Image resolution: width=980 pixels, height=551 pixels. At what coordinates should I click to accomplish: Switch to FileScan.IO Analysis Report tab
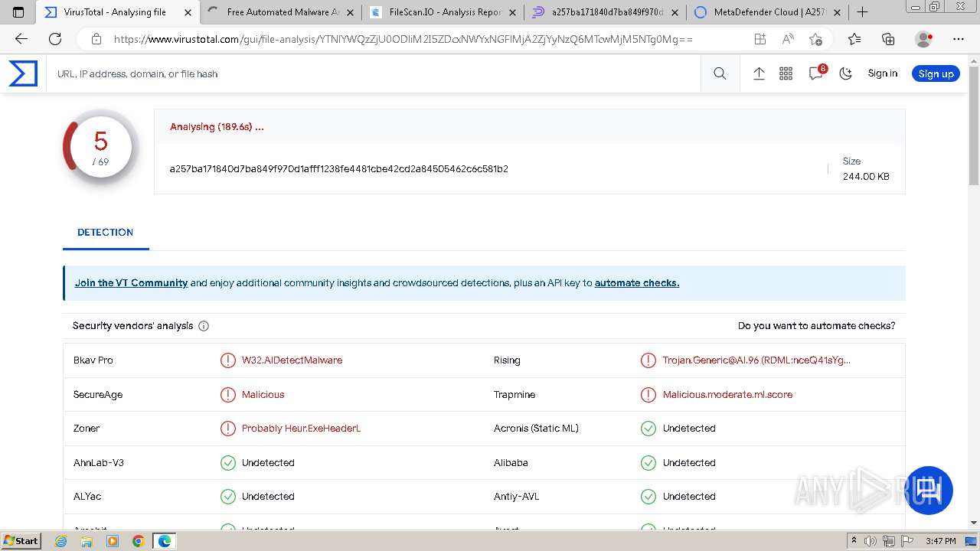(444, 12)
